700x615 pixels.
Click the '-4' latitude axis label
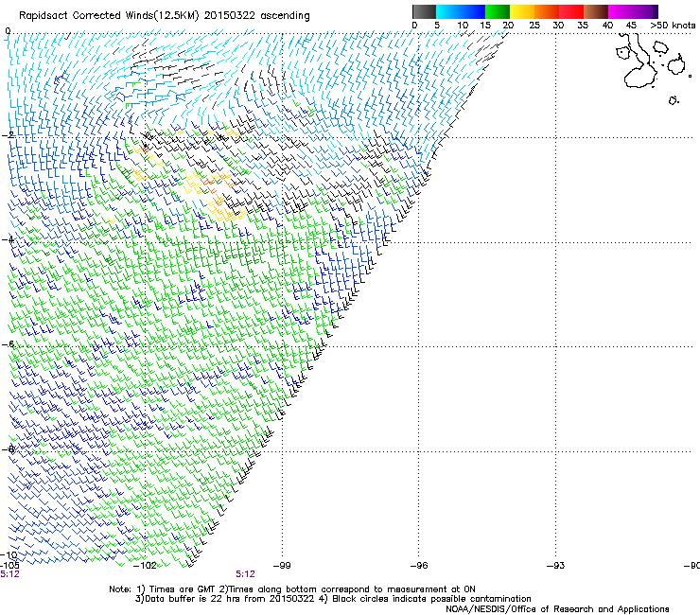pyautogui.click(x=7, y=239)
